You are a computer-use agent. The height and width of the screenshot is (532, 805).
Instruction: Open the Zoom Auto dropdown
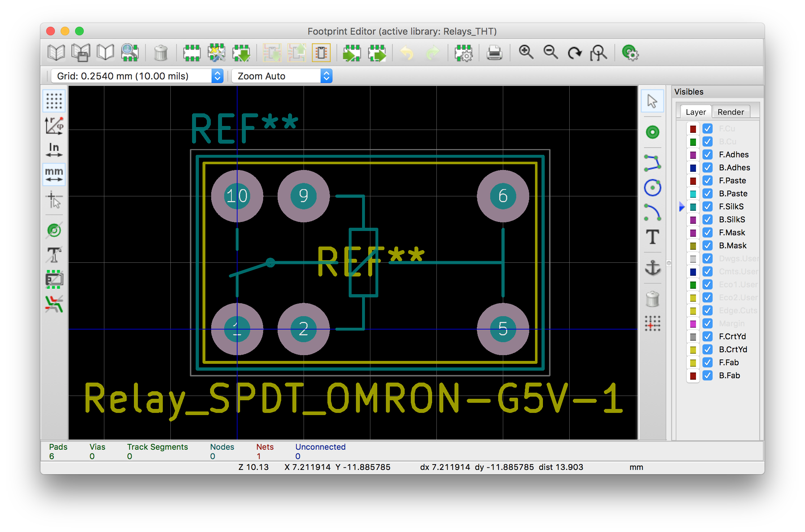pyautogui.click(x=282, y=76)
